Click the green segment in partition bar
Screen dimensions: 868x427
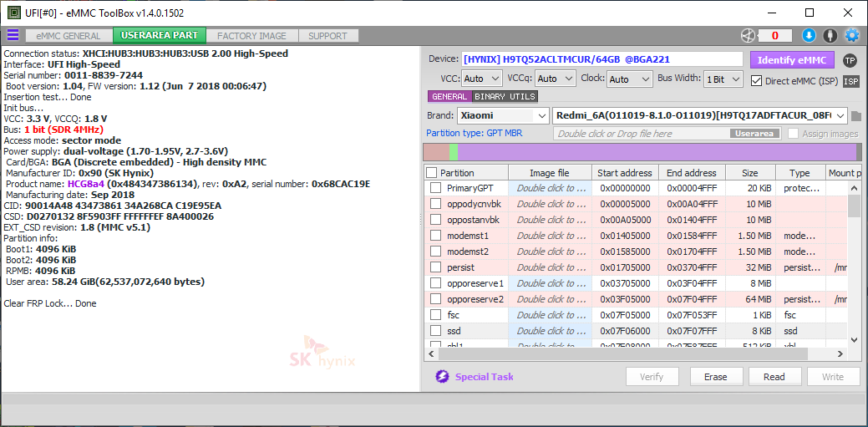[x=454, y=152]
